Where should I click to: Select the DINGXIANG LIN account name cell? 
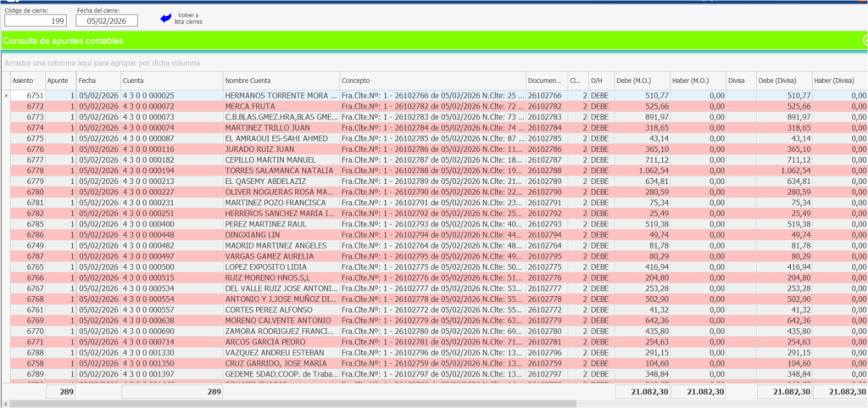coord(280,234)
